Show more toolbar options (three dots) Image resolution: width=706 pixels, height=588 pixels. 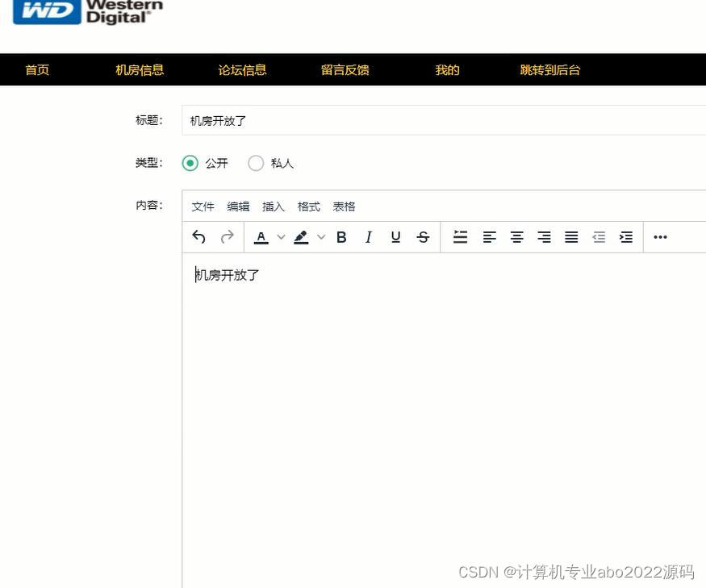[660, 237]
